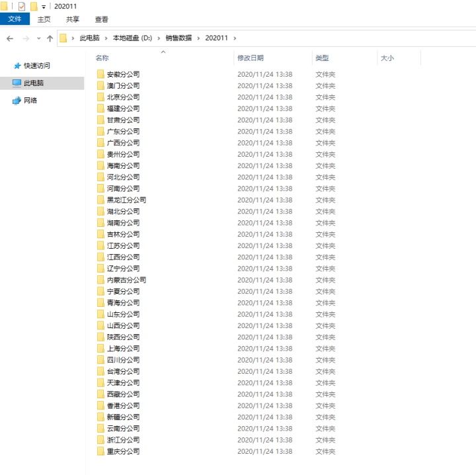This screenshot has width=476, height=475.
Task: Select 快速访问 in navigation pane
Action: tap(37, 65)
